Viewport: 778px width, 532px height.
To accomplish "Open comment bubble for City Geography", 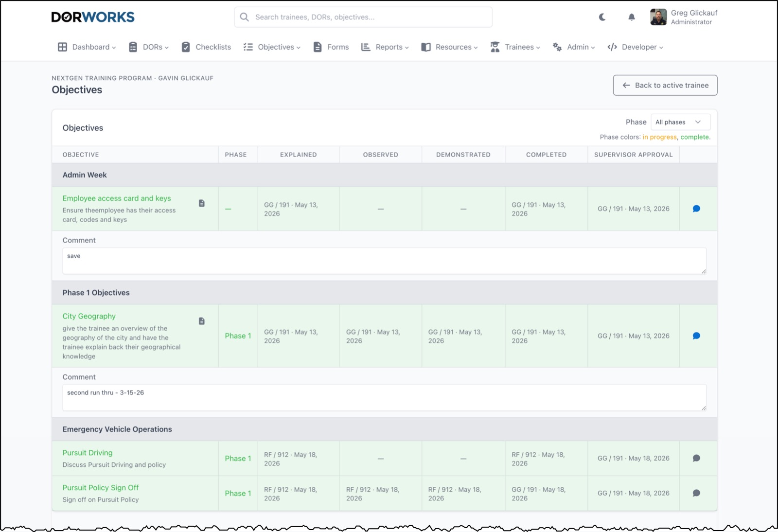I will click(x=696, y=336).
